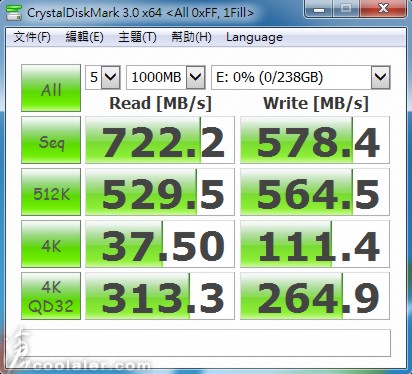Close the CrystalDiskMark window
The width and height of the screenshot is (412, 374).
tap(384, 8)
